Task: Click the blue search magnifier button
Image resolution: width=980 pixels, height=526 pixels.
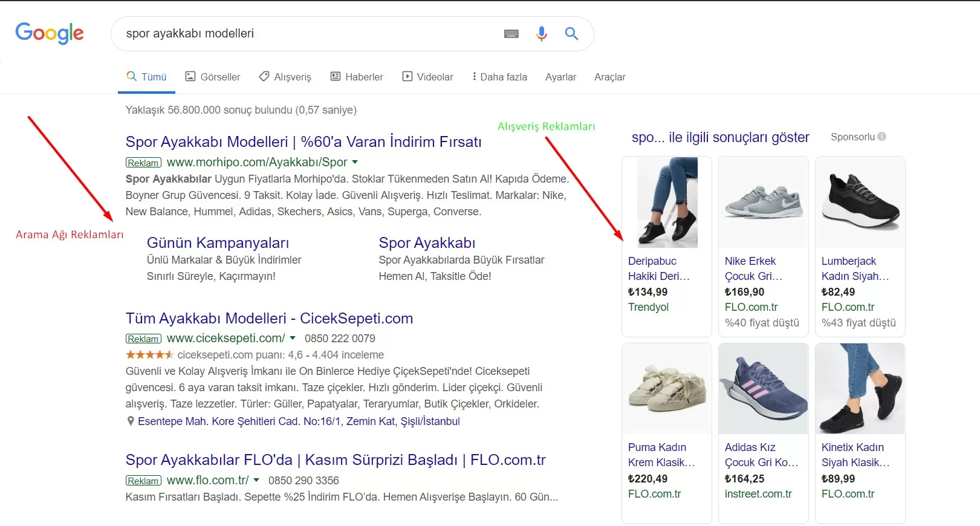Action: (x=571, y=34)
